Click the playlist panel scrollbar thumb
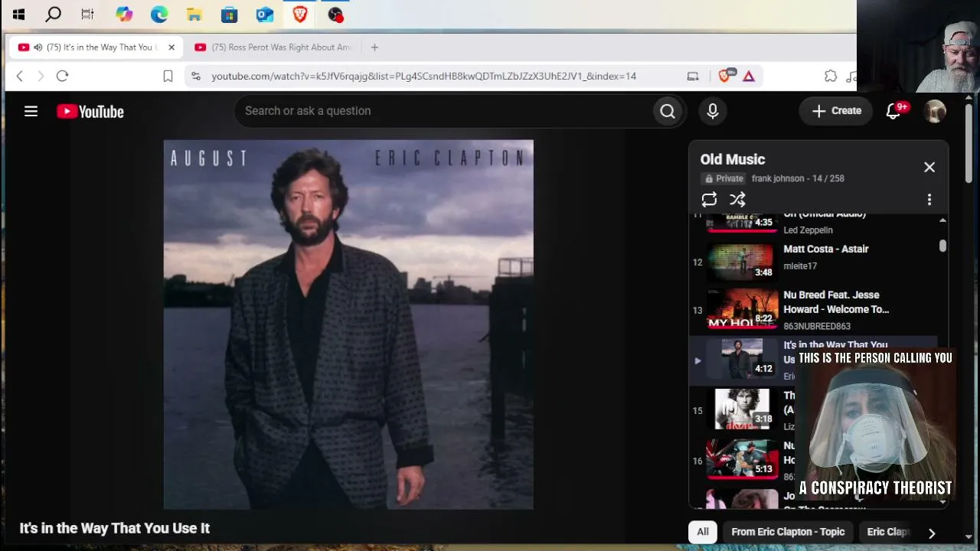 pyautogui.click(x=942, y=246)
